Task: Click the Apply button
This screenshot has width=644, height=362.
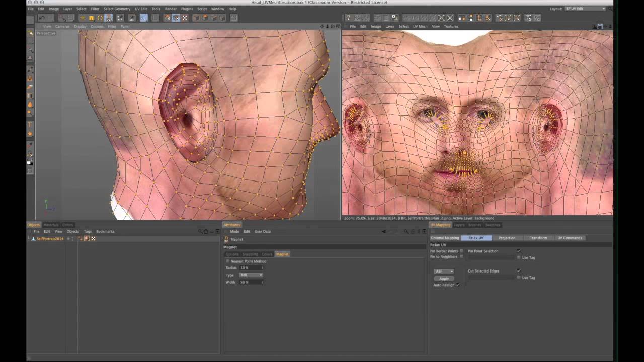Action: tap(444, 278)
